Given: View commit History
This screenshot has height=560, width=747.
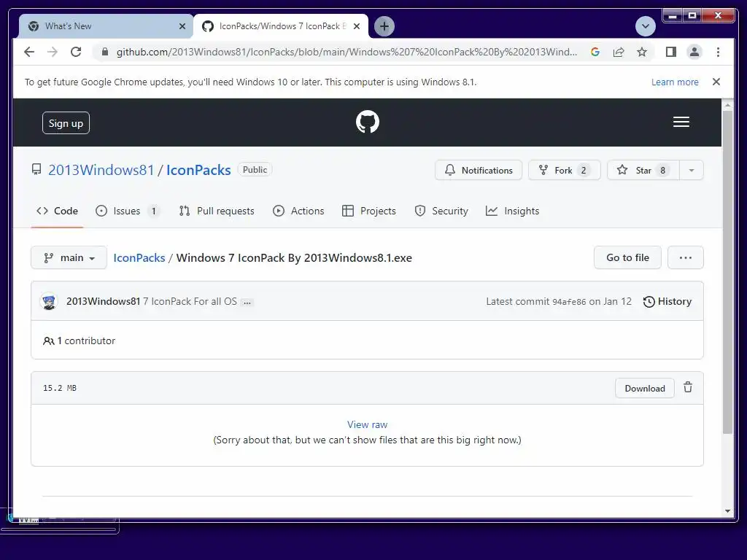Looking at the screenshot, I should coord(667,301).
